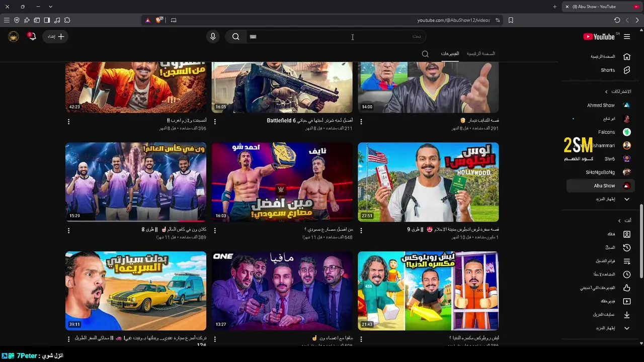Switch to the الصفحة الرئيسية channel tab

[480, 54]
